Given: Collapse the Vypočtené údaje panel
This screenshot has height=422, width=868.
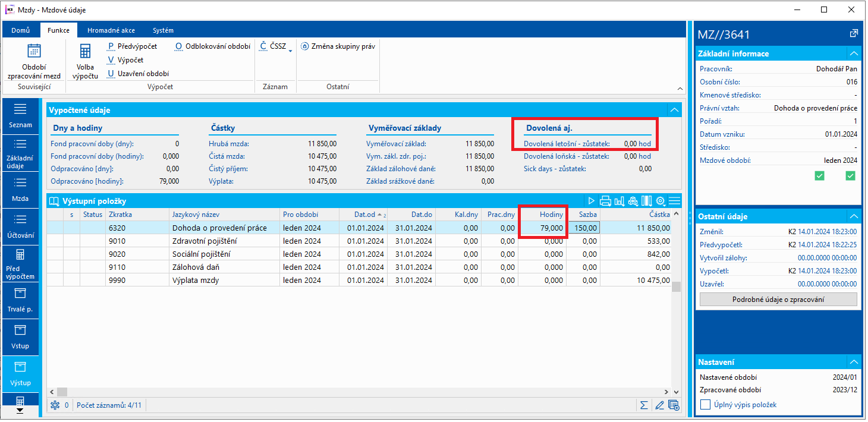Looking at the screenshot, I should [x=674, y=110].
